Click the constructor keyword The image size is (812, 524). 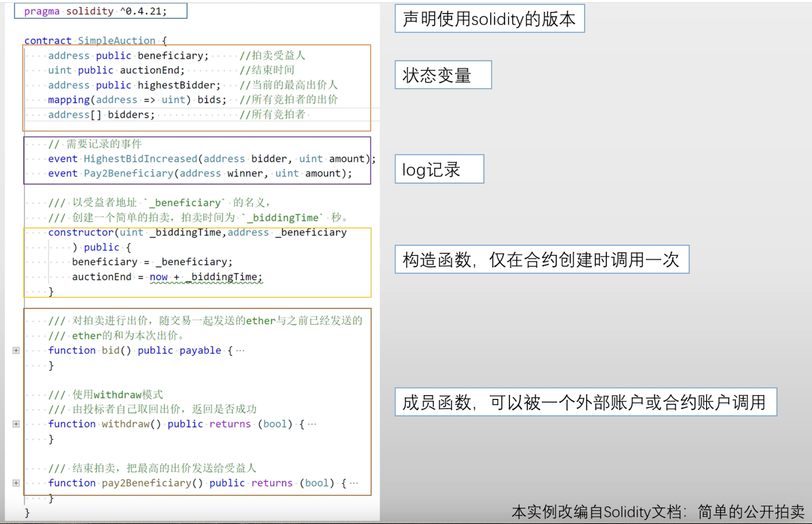(81, 232)
